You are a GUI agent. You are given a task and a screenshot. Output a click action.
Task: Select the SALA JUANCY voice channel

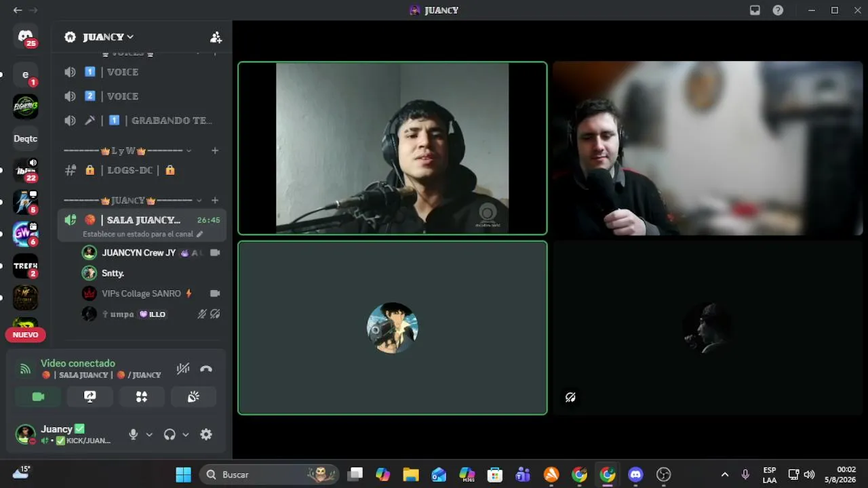click(142, 220)
